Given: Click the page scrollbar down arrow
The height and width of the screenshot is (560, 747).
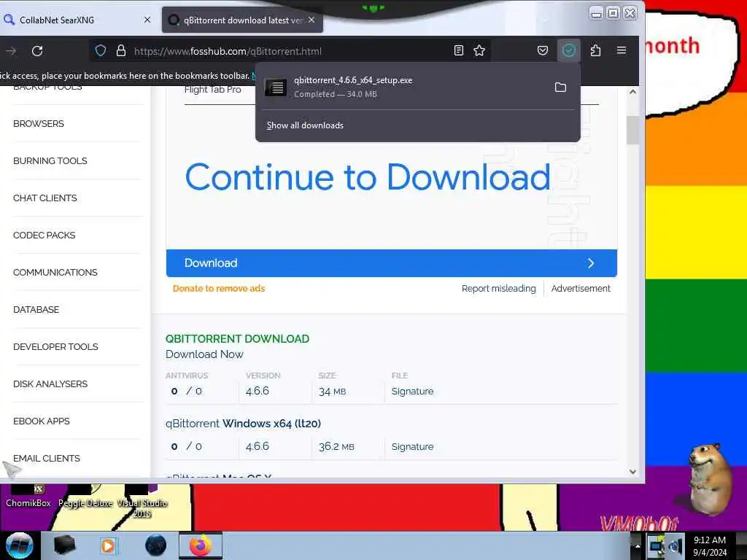Looking at the screenshot, I should click(x=632, y=472).
